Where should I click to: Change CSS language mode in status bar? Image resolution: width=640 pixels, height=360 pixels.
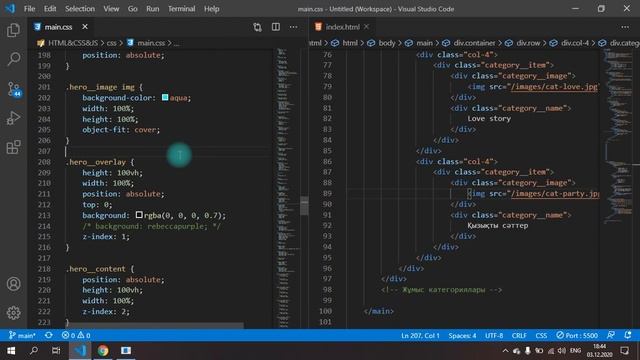click(541, 335)
